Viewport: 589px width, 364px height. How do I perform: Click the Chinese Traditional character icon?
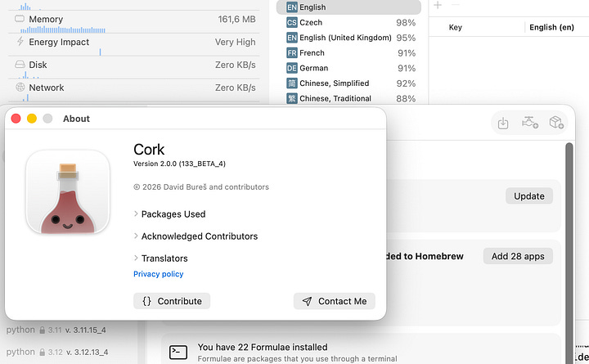click(x=292, y=98)
